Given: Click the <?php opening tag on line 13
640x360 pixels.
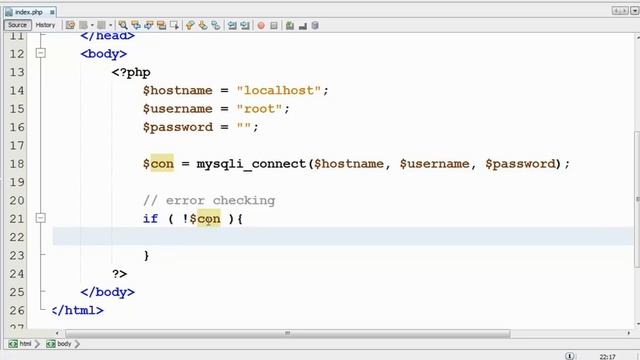Looking at the screenshot, I should point(131,72).
